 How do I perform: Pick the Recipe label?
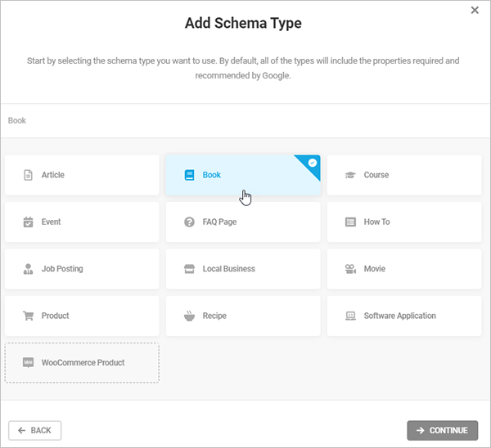coord(214,316)
